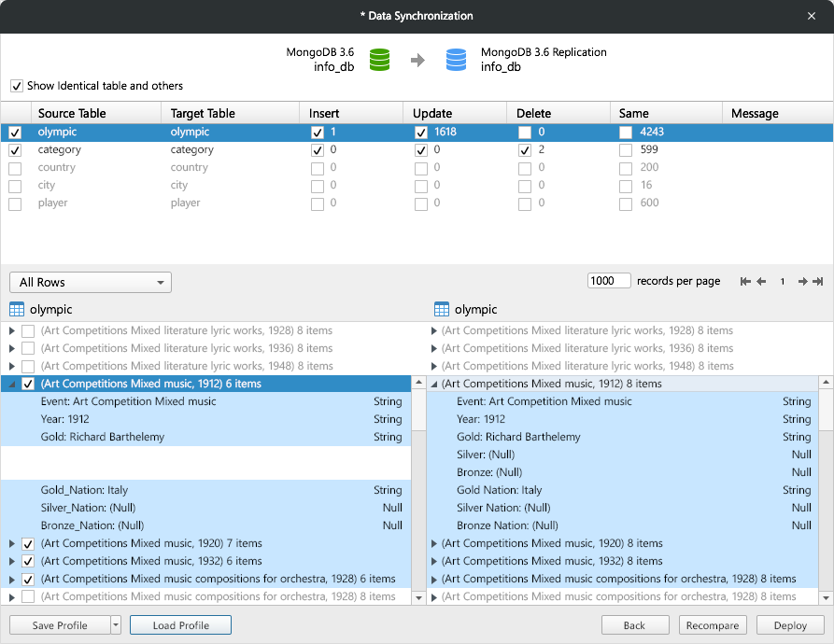Click the target pane scrollbar thumb
The height and width of the screenshot is (644, 834).
(826, 410)
